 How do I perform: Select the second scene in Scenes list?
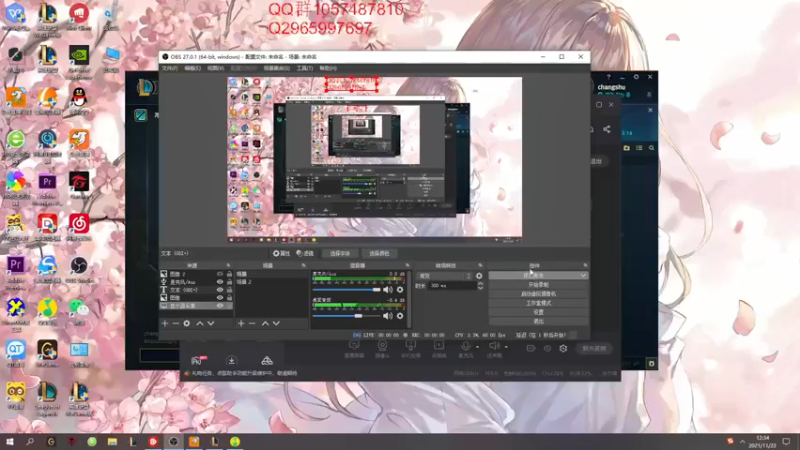pyautogui.click(x=271, y=282)
